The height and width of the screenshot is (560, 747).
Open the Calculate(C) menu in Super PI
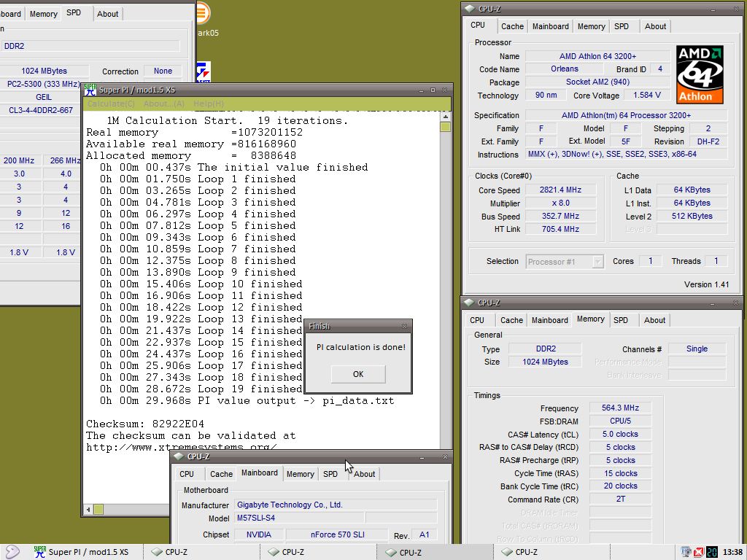click(111, 104)
